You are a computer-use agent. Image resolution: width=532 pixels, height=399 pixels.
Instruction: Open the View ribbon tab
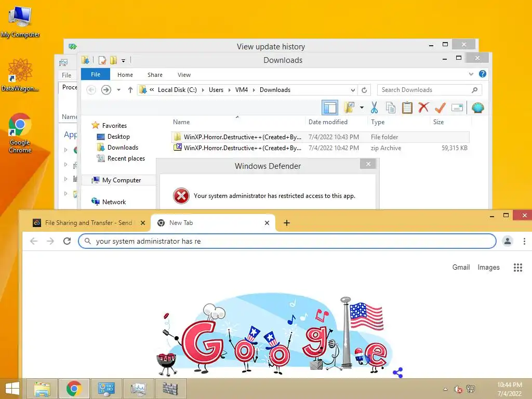[184, 75]
